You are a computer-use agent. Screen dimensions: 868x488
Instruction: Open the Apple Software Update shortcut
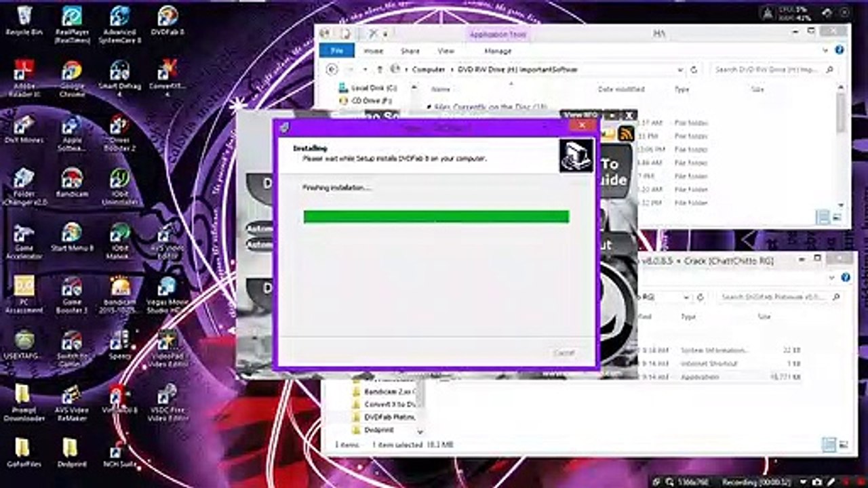click(72, 133)
